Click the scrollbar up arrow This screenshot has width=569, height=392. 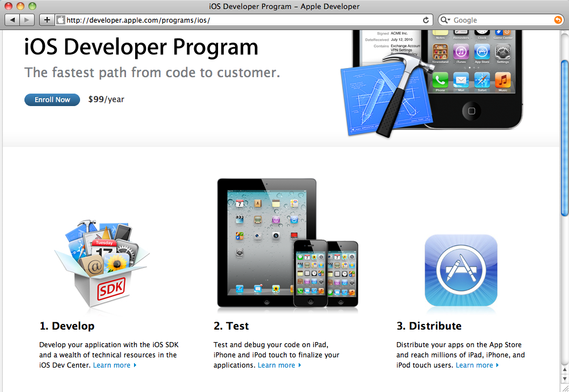[564, 369]
